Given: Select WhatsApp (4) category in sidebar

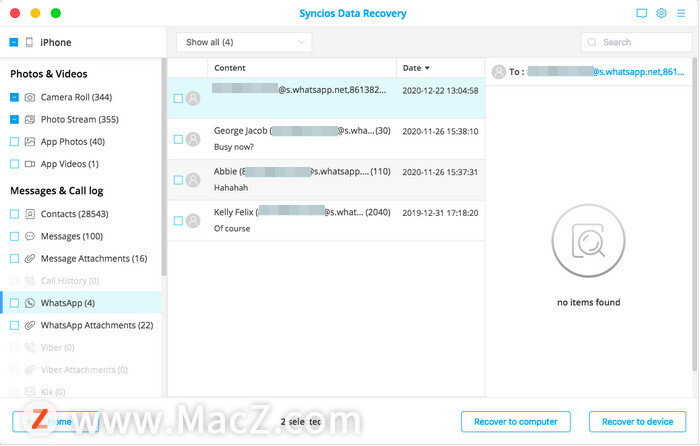Looking at the screenshot, I should 82,303.
